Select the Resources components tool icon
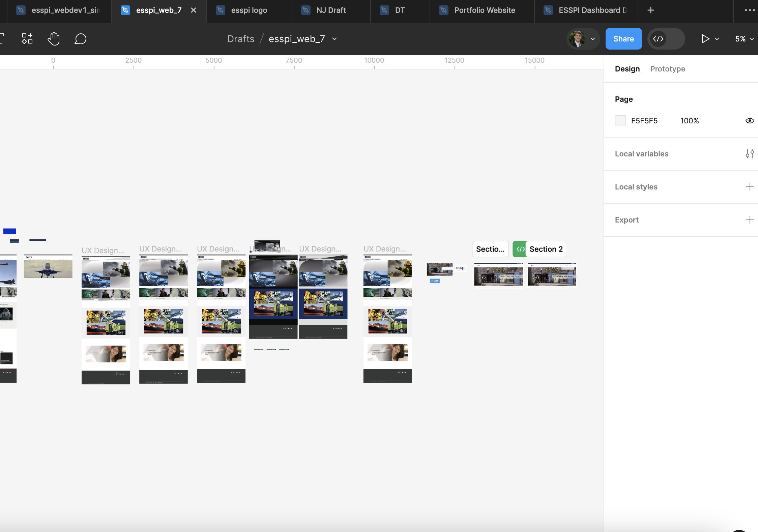 [x=27, y=39]
